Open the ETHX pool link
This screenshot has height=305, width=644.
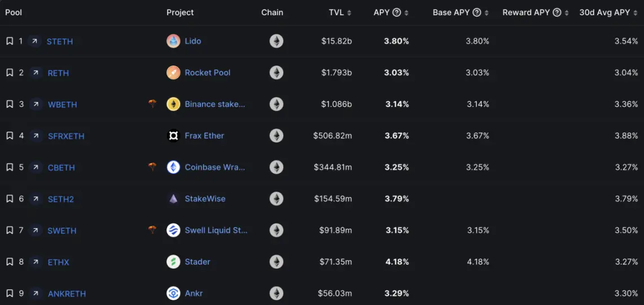pos(59,262)
